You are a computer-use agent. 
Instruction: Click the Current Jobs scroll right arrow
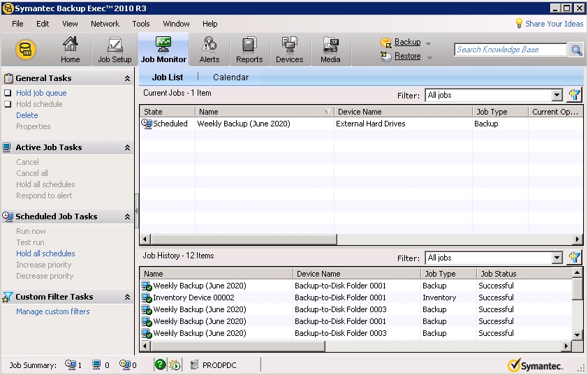pyautogui.click(x=578, y=239)
